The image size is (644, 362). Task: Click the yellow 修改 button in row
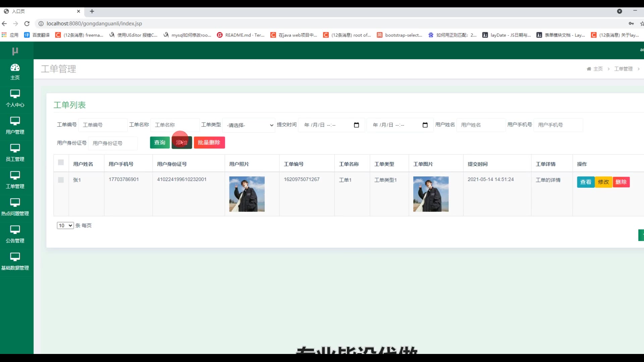(603, 182)
